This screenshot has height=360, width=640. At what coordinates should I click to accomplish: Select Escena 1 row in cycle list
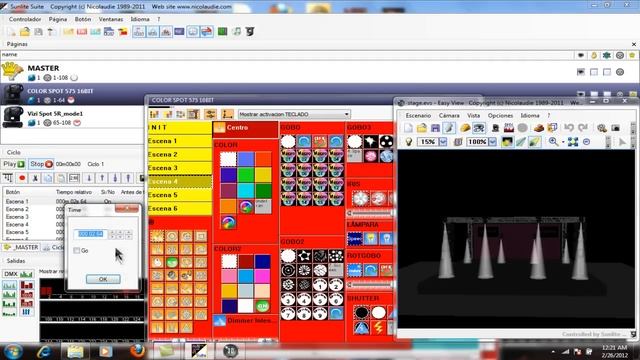pyautogui.click(x=73, y=201)
